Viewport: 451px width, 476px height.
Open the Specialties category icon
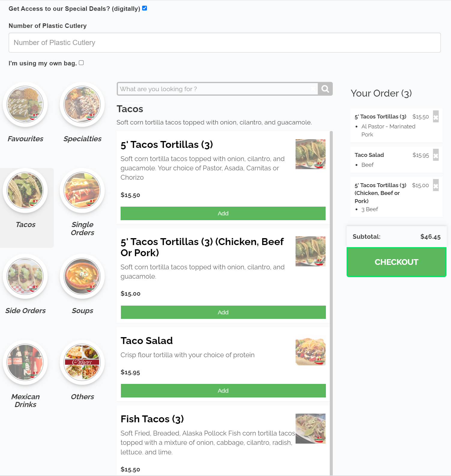(x=82, y=104)
